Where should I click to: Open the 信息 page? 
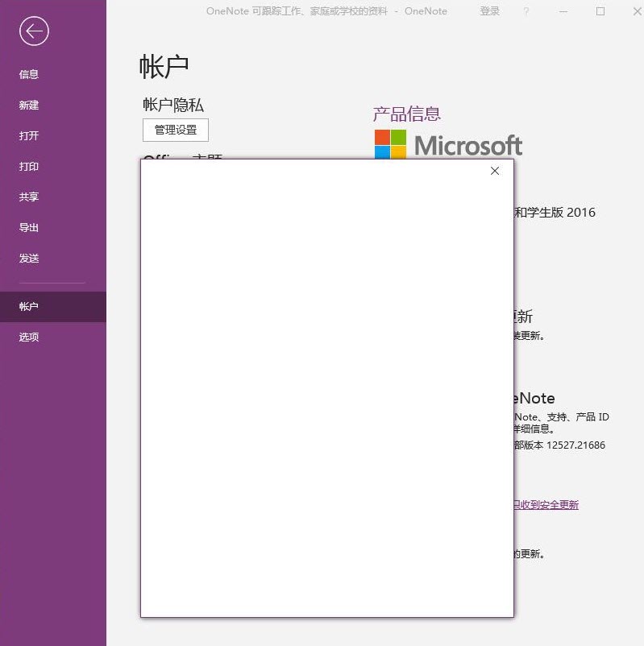(x=29, y=74)
